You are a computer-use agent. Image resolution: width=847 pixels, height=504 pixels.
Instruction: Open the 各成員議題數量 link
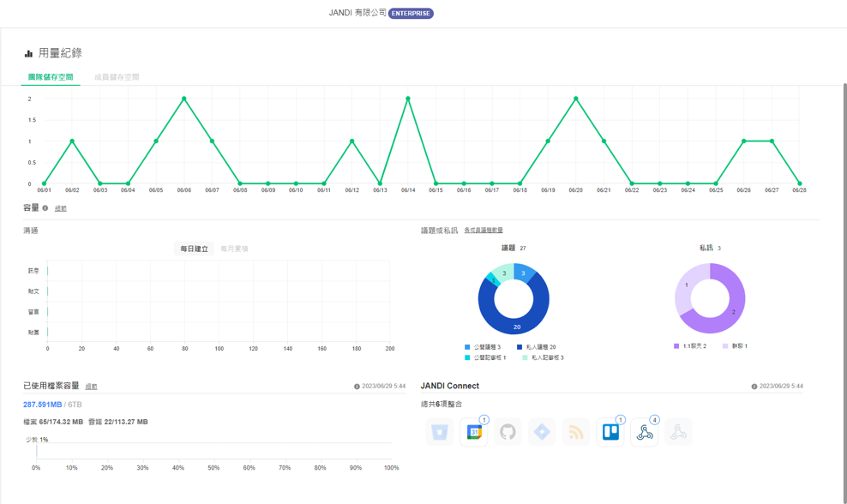(x=484, y=231)
